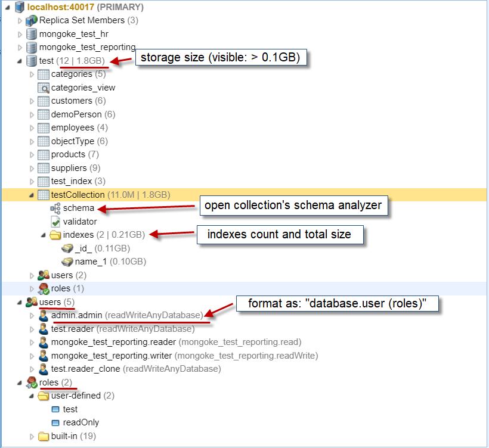Viewport: 489px width, 448px height.
Task: Click the localhost:40017 server icon
Action: click(x=20, y=7)
